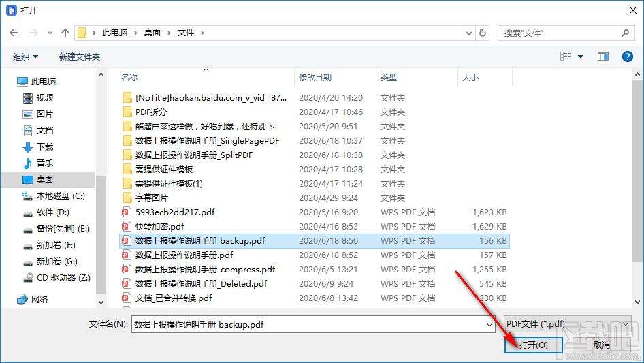Create a folder with 新建文件夹

point(79,57)
